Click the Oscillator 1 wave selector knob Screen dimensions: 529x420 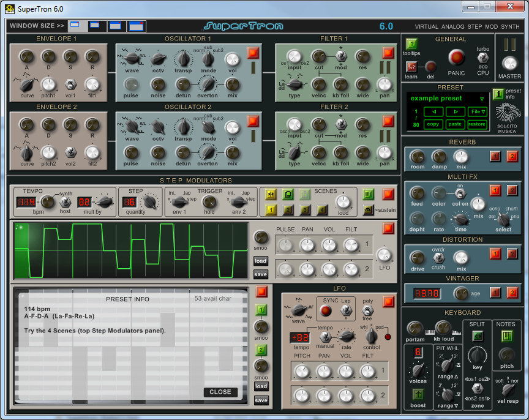132,58
